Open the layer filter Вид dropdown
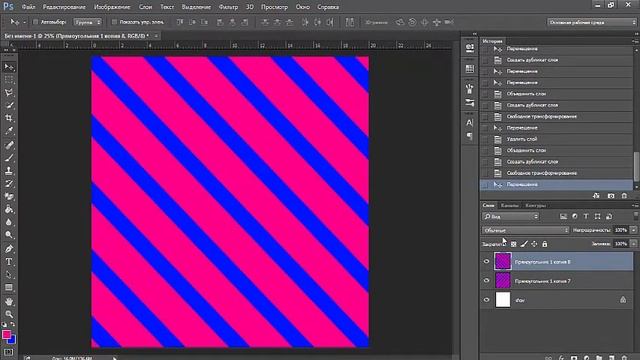 click(x=511, y=216)
